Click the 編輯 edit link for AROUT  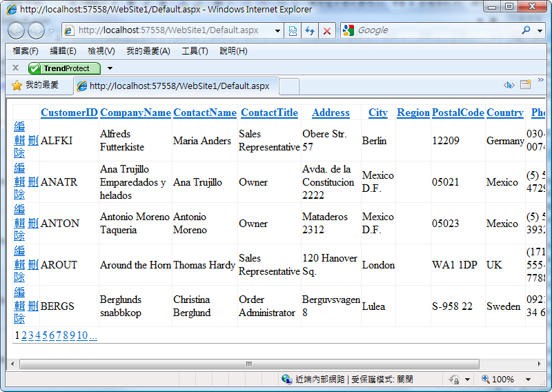(20, 258)
